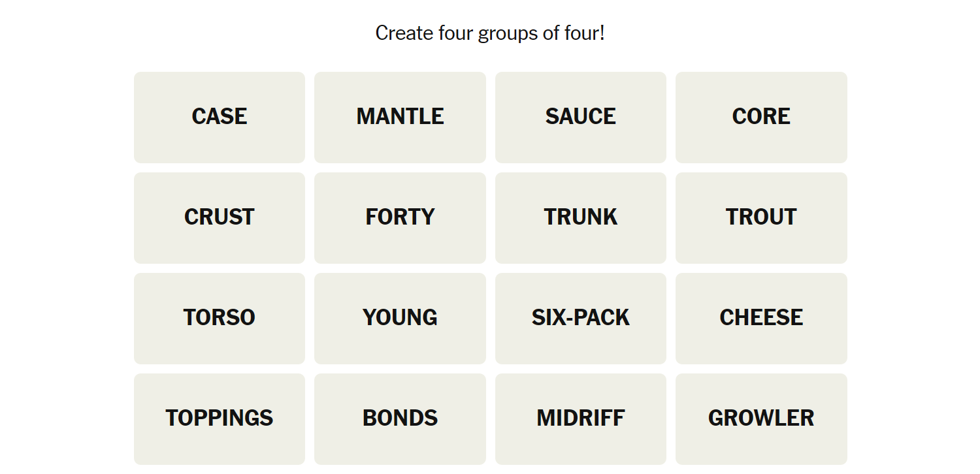The width and height of the screenshot is (980, 474).
Task: Select the SIX-PACK word card
Action: point(580,319)
